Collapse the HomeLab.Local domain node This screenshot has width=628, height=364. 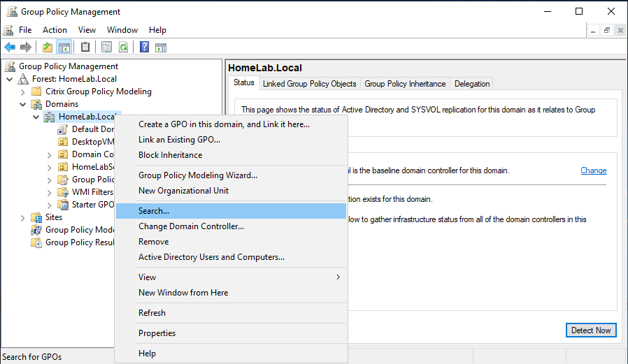pos(36,117)
